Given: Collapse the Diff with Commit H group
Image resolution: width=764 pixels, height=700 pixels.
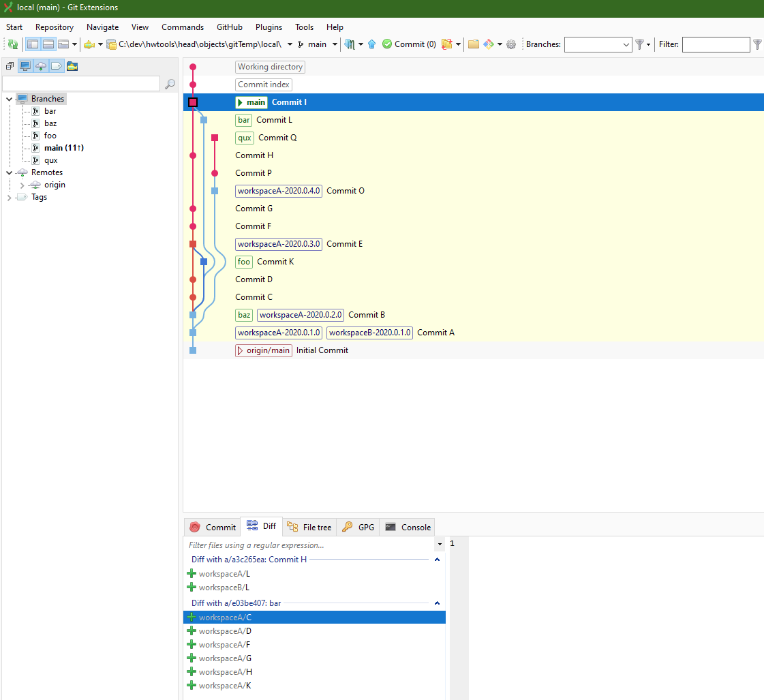Looking at the screenshot, I should point(437,559).
